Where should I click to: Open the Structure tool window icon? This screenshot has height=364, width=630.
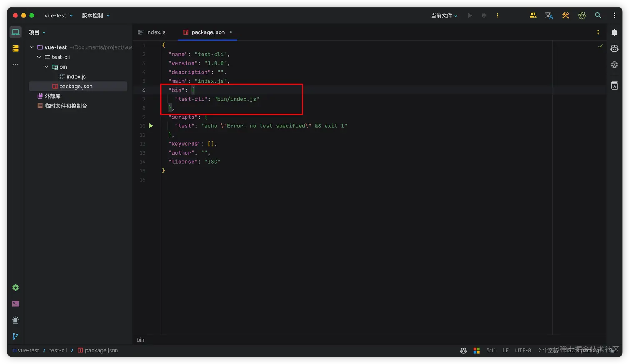click(x=15, y=49)
